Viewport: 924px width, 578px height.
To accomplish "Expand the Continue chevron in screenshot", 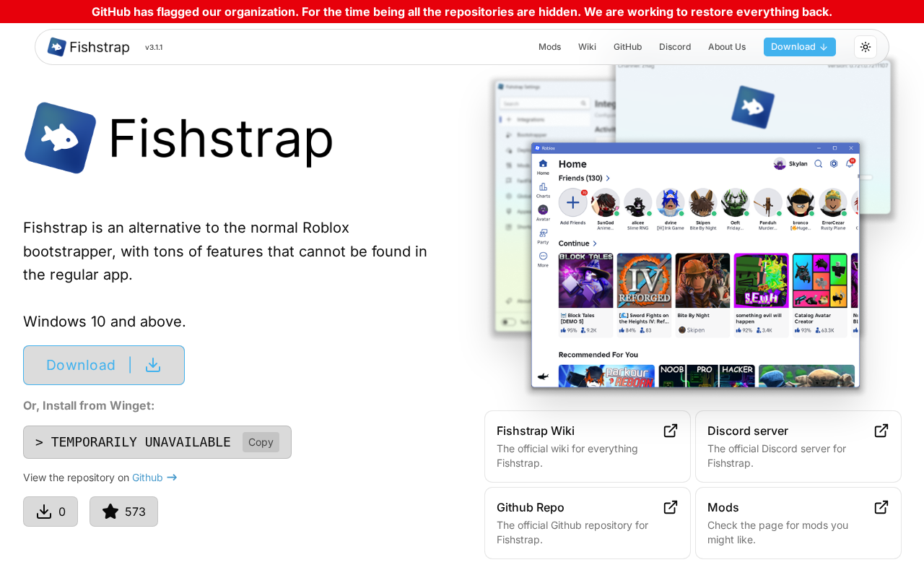I will (x=595, y=243).
